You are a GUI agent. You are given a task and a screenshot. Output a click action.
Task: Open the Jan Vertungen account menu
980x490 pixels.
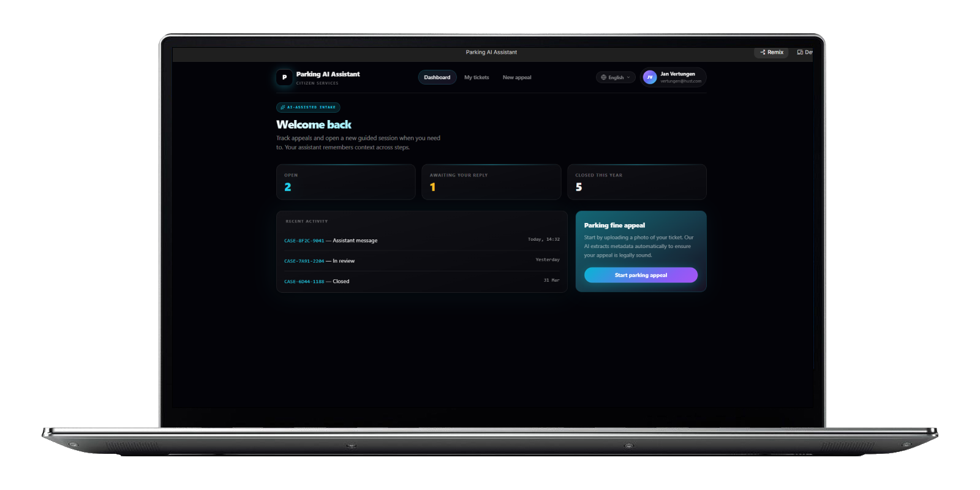pyautogui.click(x=677, y=77)
